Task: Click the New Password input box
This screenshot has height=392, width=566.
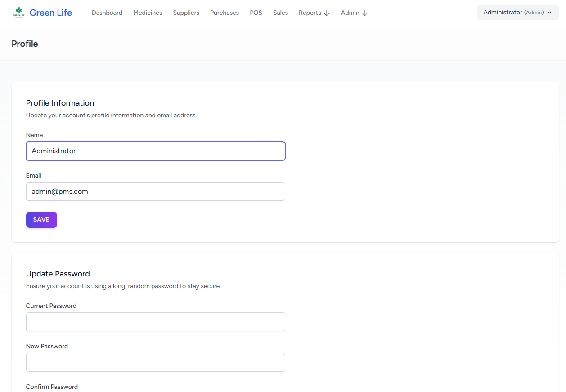Action: coord(155,362)
